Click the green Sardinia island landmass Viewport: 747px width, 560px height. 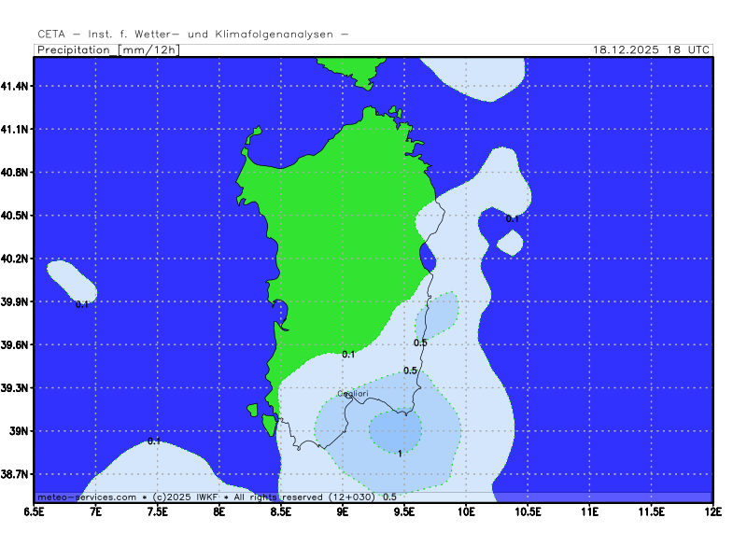(x=345, y=233)
